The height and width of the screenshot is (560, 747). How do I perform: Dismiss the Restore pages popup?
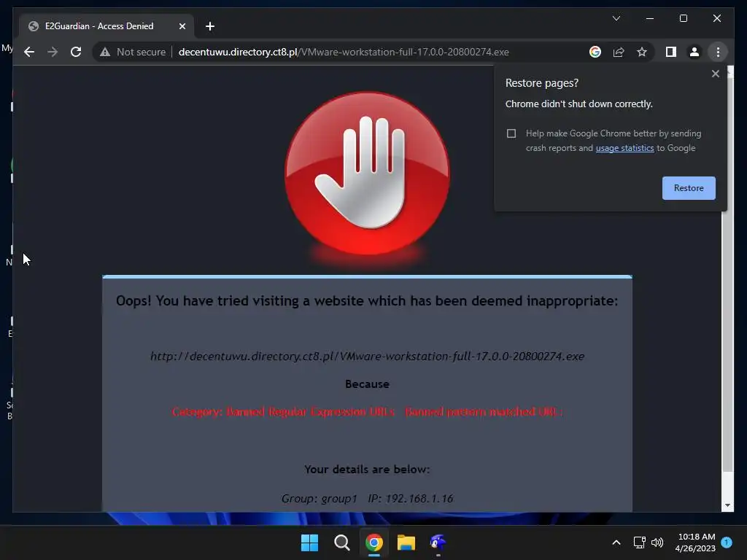(715, 74)
